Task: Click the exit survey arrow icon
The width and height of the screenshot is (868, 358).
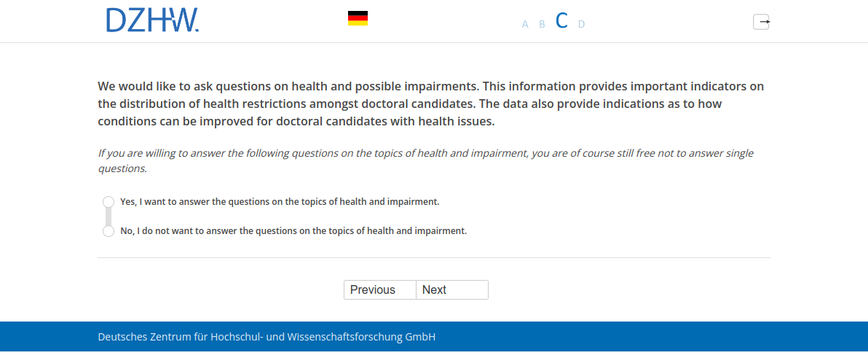Action: [x=761, y=22]
